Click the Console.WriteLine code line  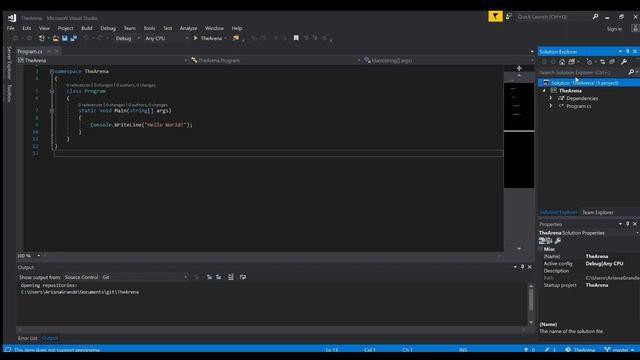pos(141,125)
